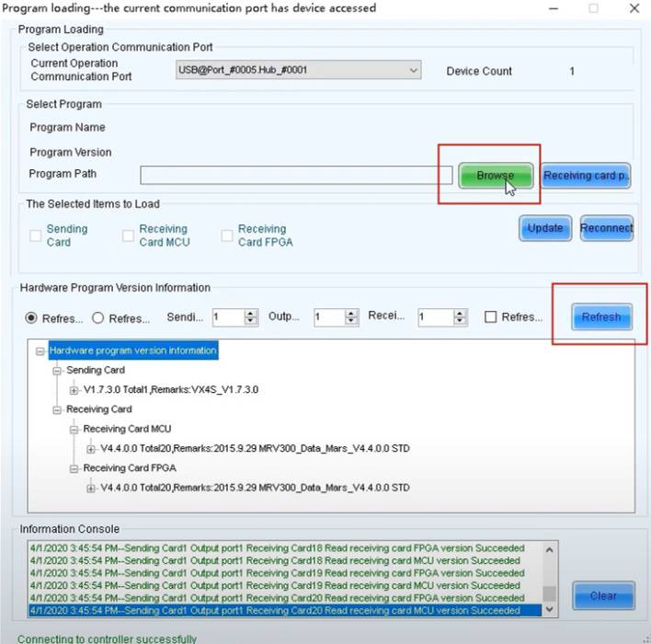The width and height of the screenshot is (651, 644).
Task: Select the second Refres... radio button
Action: (97, 317)
